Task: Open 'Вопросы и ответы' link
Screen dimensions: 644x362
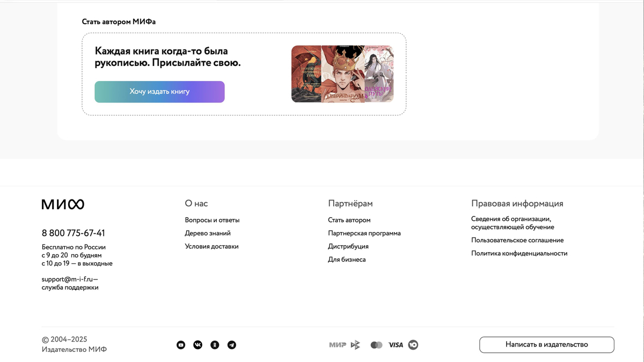Action: click(x=212, y=220)
